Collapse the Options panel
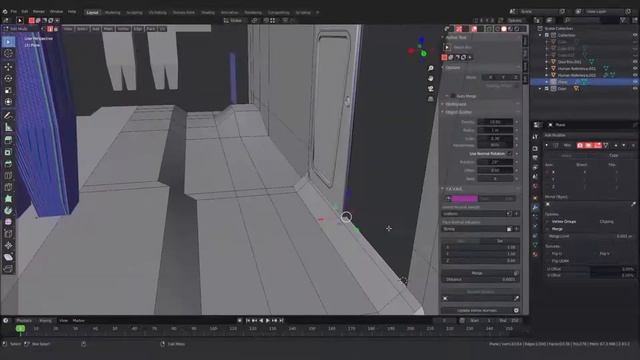The width and height of the screenshot is (640, 360). pyautogui.click(x=443, y=68)
